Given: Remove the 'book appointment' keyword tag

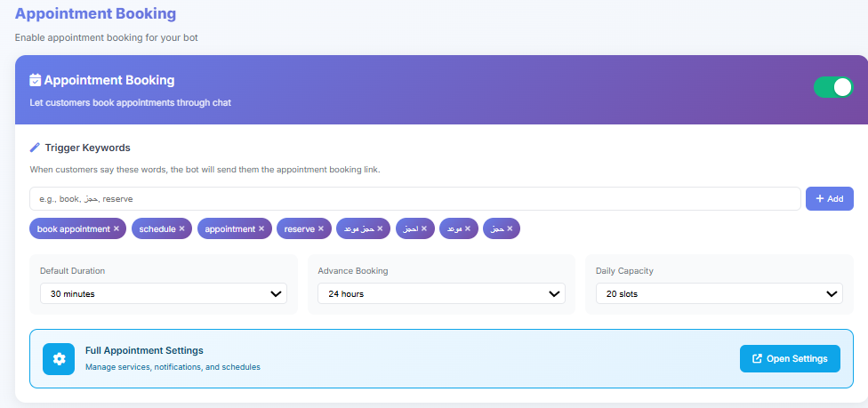Looking at the screenshot, I should 117,229.
